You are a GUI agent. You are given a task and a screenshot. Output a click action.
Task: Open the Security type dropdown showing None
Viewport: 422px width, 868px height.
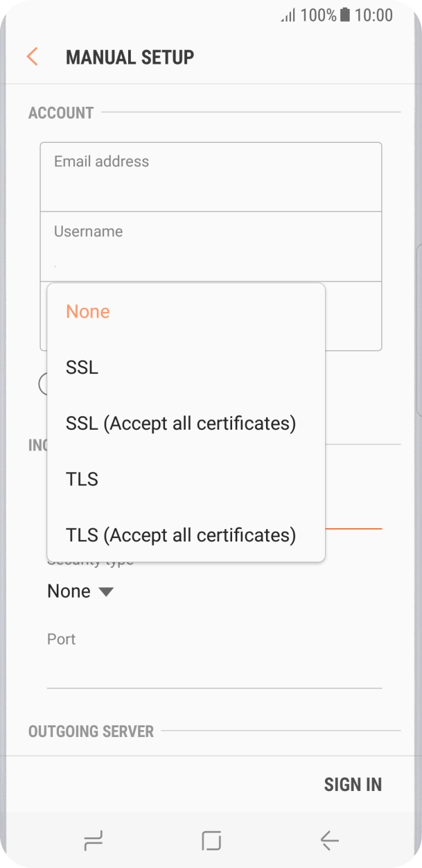pos(81,591)
